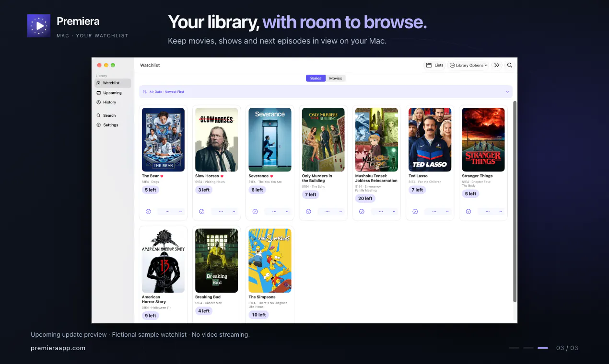Open the Slow Horses poster thumbnail
The height and width of the screenshot is (364, 609).
217,139
